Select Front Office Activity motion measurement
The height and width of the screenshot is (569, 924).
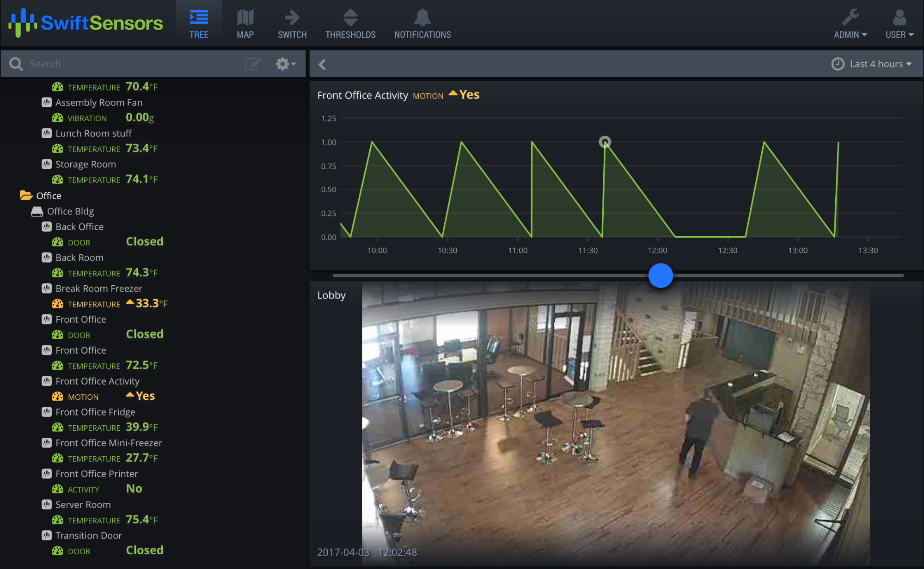[83, 397]
